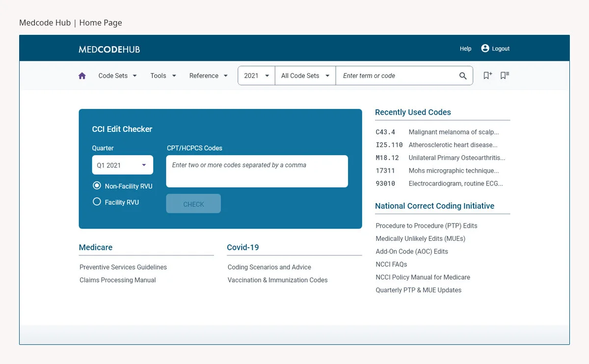Click the Medicare section heading

tap(96, 247)
